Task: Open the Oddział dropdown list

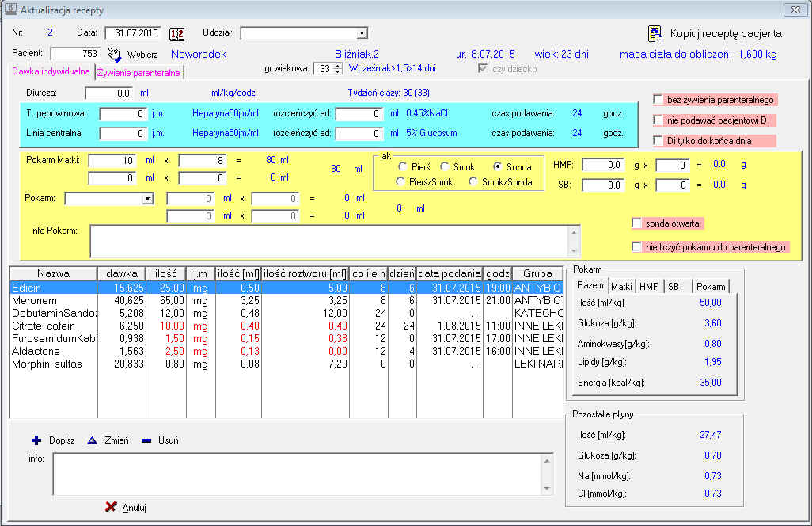Action: point(362,33)
